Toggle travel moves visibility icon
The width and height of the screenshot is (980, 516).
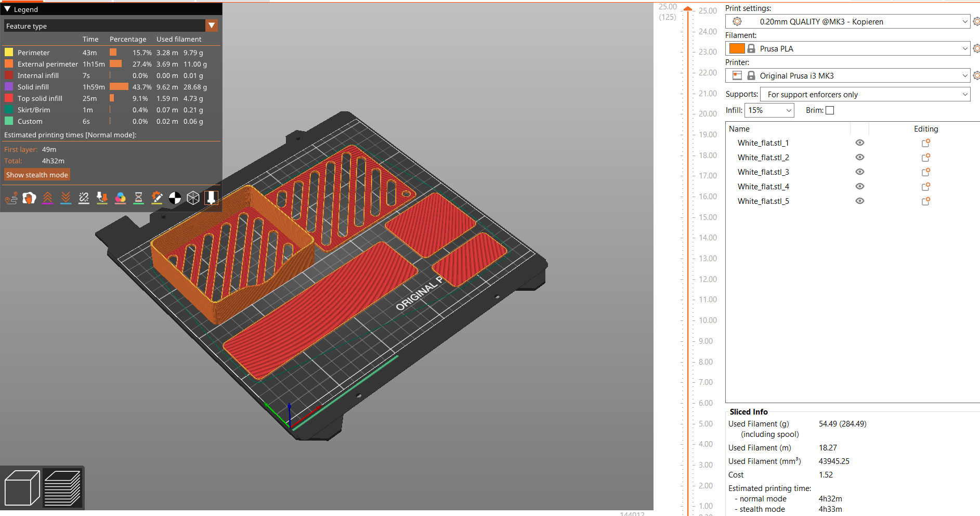click(11, 198)
